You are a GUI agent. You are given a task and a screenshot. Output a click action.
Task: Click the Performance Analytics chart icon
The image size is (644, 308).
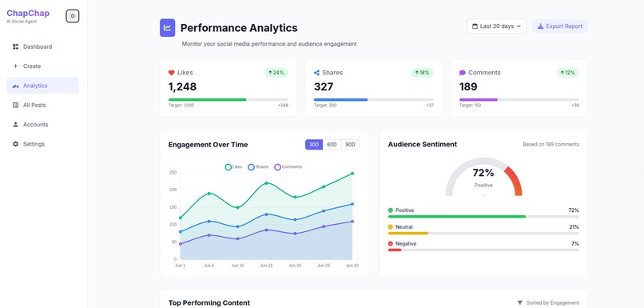[168, 27]
